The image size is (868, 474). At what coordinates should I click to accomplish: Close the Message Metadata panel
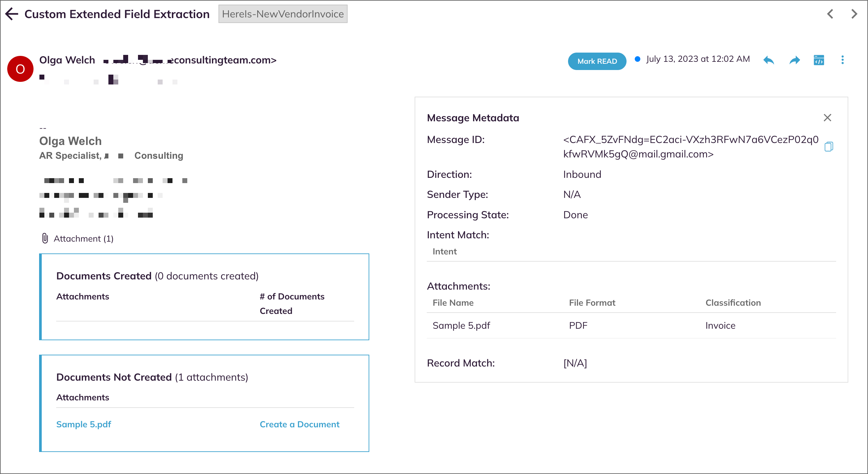click(x=828, y=117)
